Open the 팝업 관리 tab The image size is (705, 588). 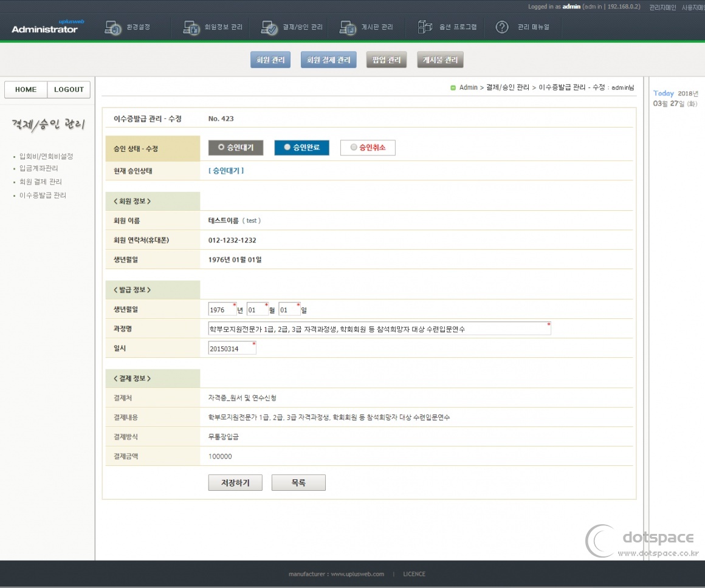[x=386, y=60]
